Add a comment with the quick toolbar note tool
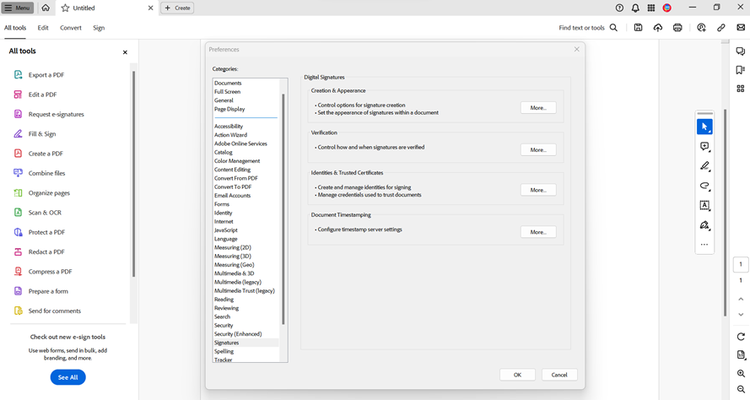This screenshot has width=750, height=400. (705, 146)
